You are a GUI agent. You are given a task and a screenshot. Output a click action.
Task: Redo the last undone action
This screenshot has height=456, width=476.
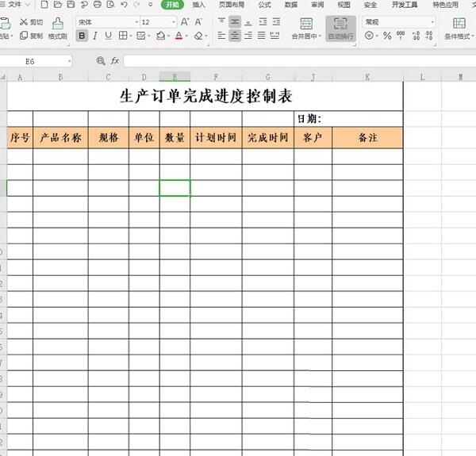click(137, 4)
